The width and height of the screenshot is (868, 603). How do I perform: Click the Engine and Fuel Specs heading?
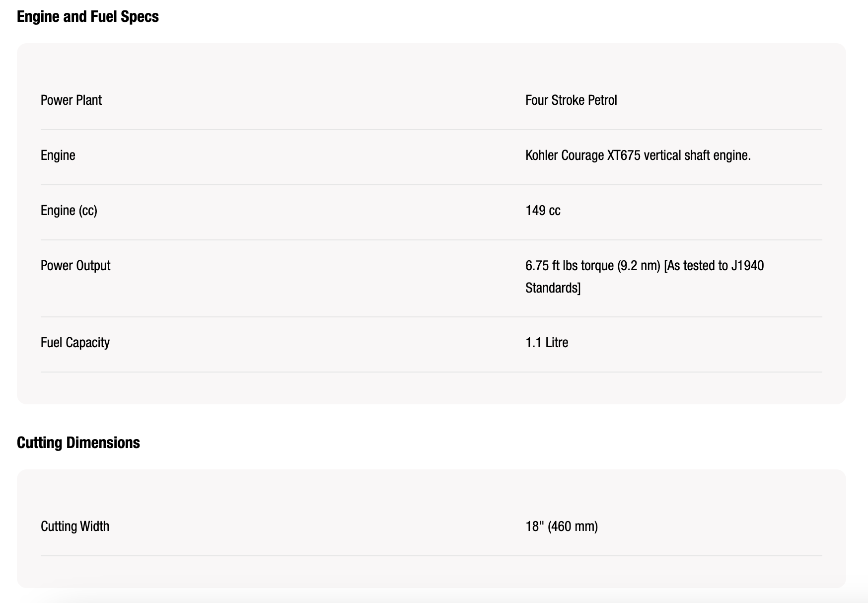(x=87, y=16)
